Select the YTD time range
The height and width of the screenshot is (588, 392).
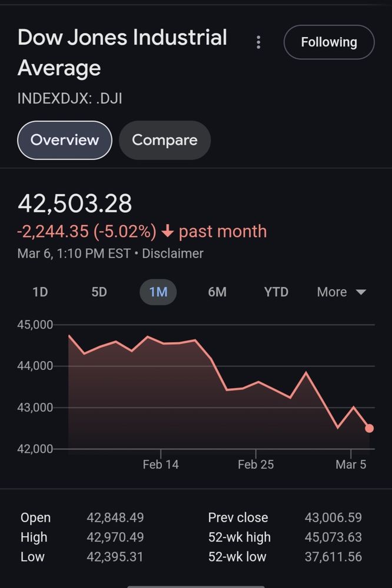pos(276,292)
